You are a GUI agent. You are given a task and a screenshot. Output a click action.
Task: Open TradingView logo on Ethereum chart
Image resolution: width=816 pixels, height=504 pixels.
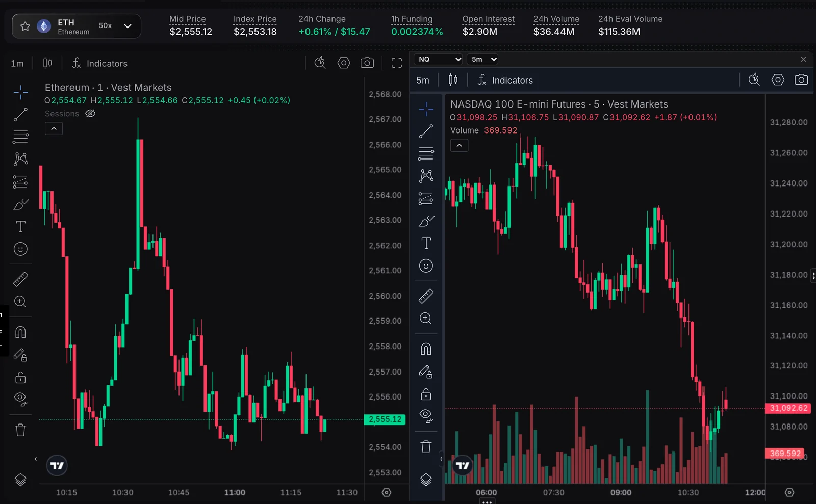pyautogui.click(x=57, y=465)
